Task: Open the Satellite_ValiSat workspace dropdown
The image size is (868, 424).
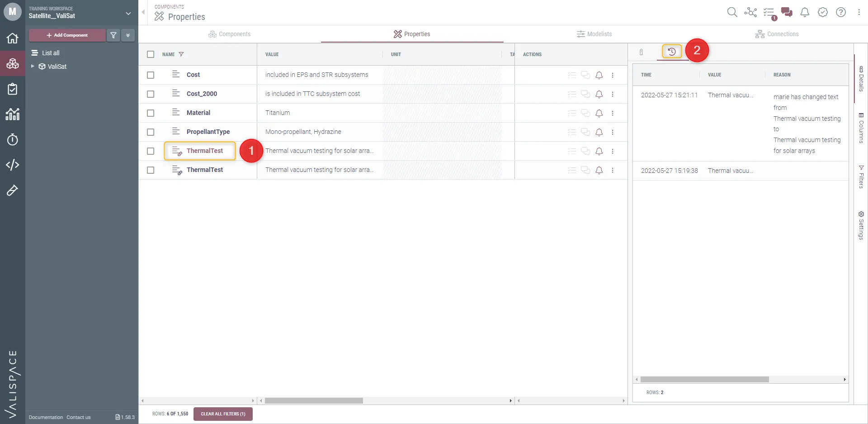Action: point(128,14)
